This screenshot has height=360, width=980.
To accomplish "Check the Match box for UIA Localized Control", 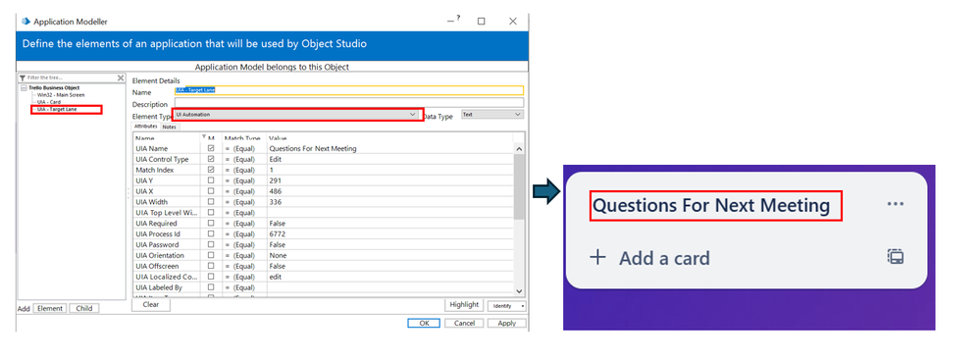I will point(211,277).
